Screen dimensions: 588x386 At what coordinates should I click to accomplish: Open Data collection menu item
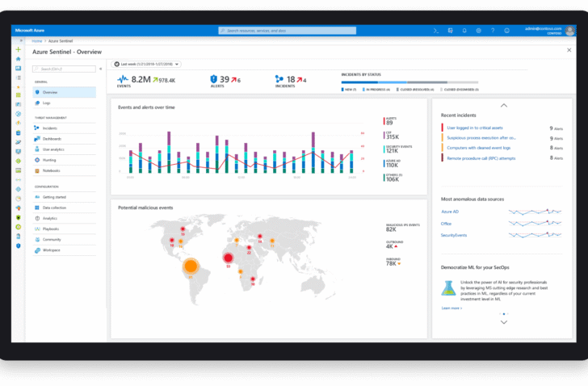tap(64, 208)
